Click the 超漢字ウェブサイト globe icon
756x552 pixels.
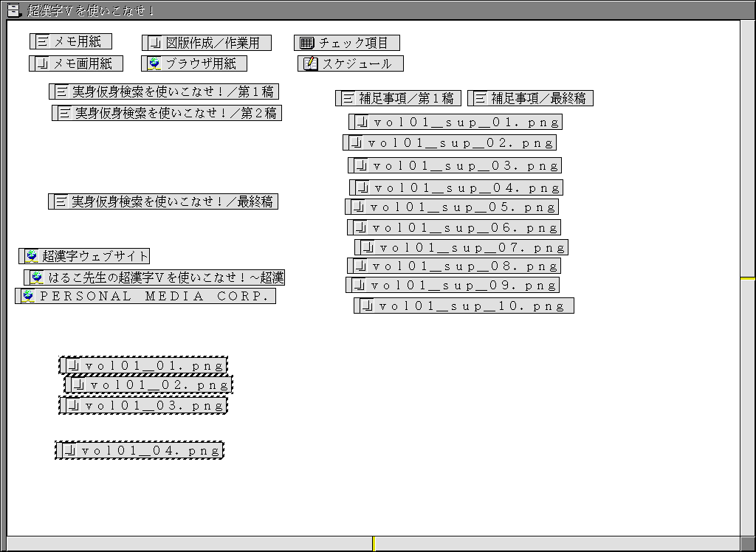(32, 256)
